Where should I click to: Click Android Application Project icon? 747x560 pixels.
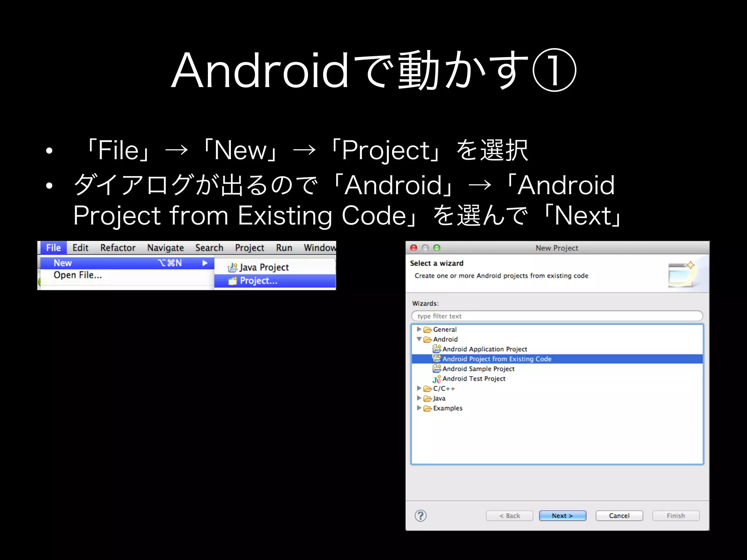coord(437,349)
